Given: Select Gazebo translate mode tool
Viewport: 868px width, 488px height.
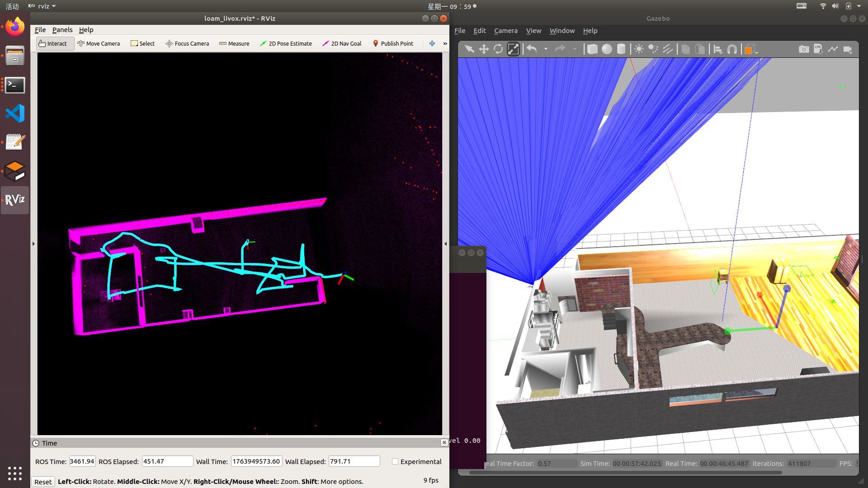Looking at the screenshot, I should (484, 49).
